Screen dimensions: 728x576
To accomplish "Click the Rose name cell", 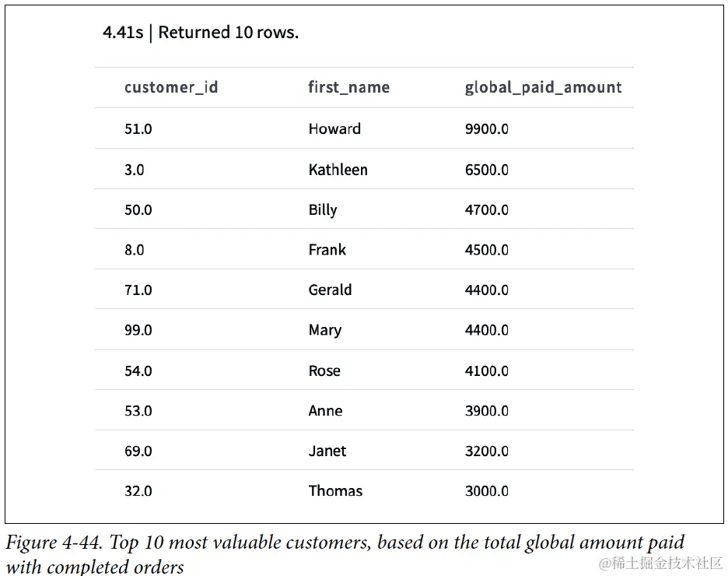I will coord(324,371).
